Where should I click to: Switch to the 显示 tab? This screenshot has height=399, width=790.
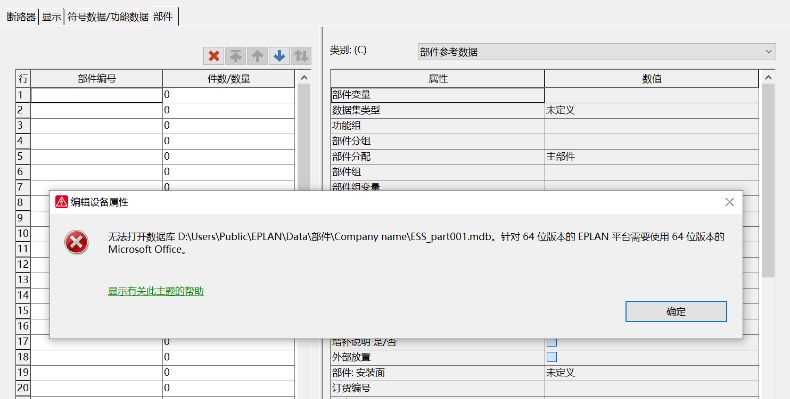tap(51, 17)
